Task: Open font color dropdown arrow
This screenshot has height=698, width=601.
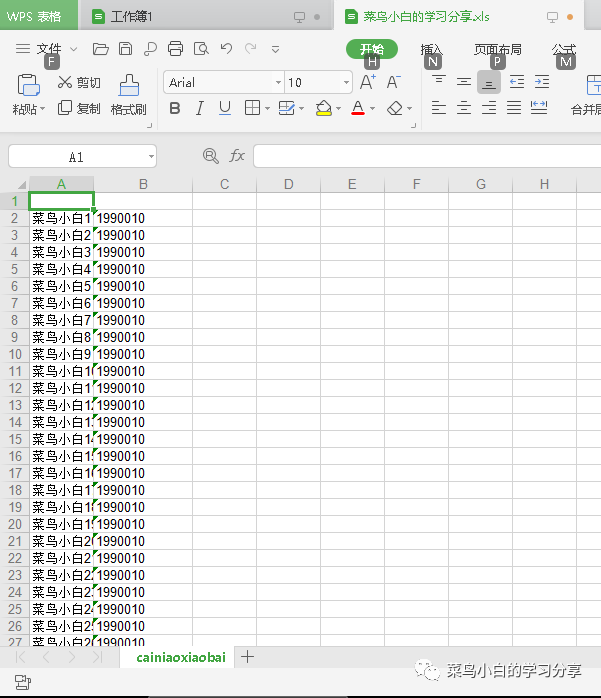Action: point(373,108)
